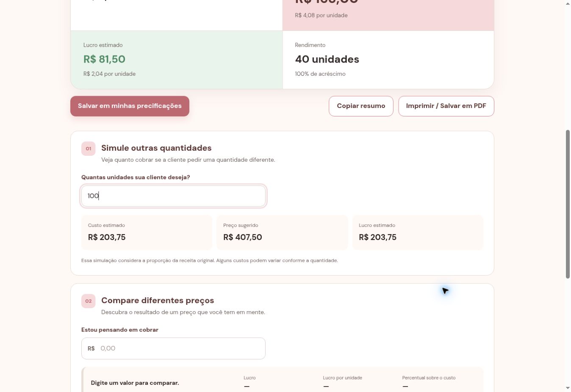The image size is (571, 392).
Task: Click the Copiar resumo button
Action: point(361,106)
